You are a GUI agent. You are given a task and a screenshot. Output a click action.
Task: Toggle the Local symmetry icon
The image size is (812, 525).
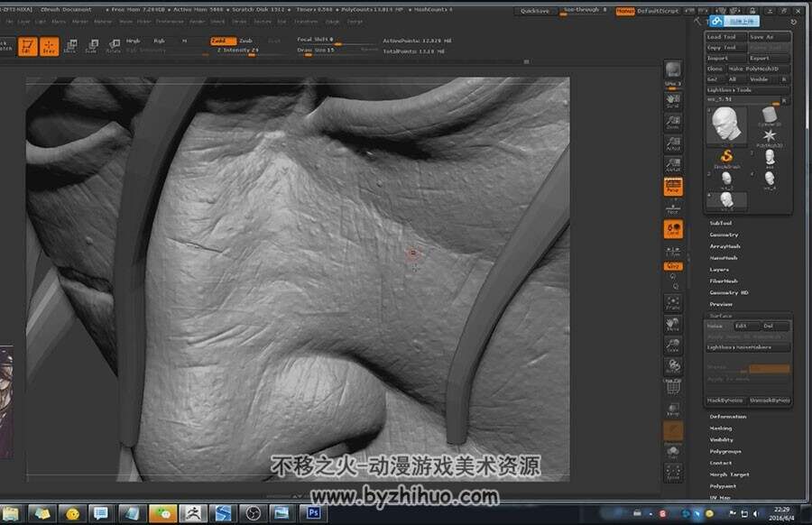click(673, 229)
